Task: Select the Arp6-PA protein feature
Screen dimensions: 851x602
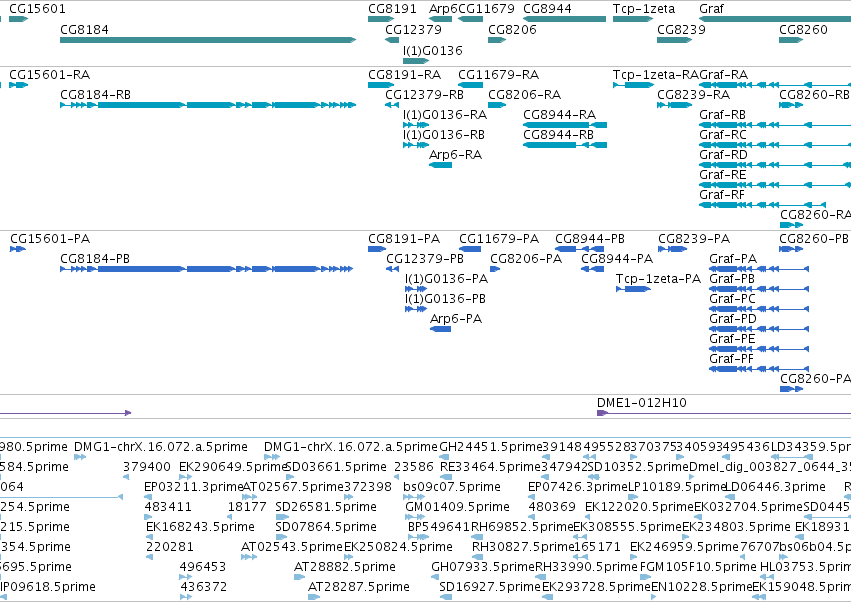Action: tap(441, 329)
